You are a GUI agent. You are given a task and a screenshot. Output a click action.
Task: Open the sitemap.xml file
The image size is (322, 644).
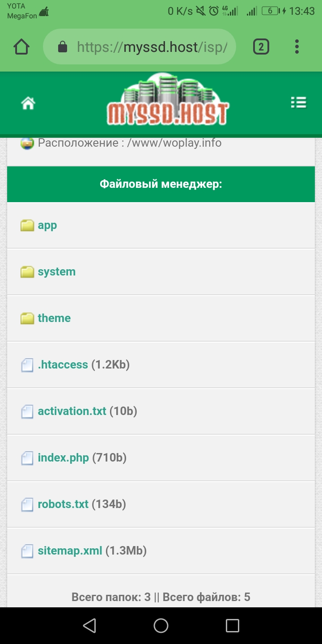coord(70,551)
